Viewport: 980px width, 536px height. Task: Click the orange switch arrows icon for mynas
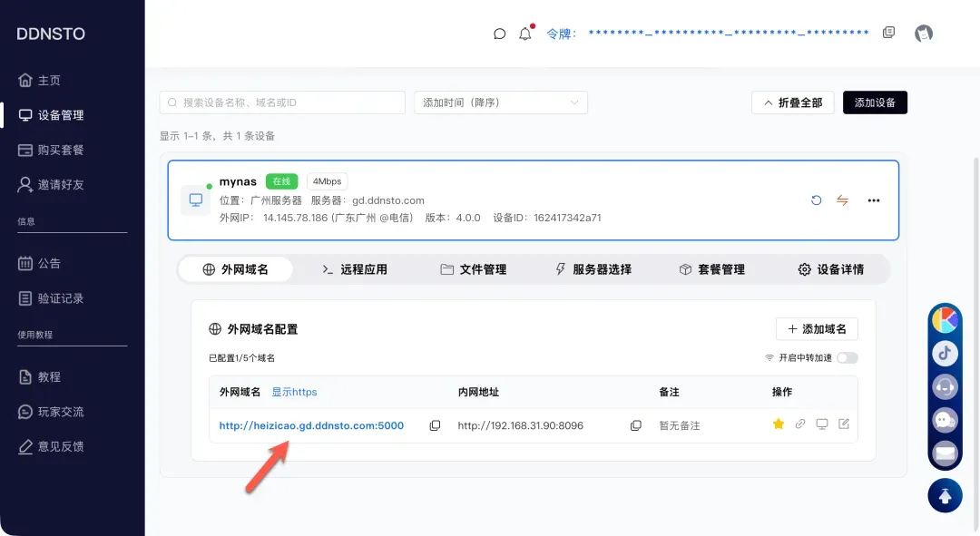pyautogui.click(x=842, y=200)
